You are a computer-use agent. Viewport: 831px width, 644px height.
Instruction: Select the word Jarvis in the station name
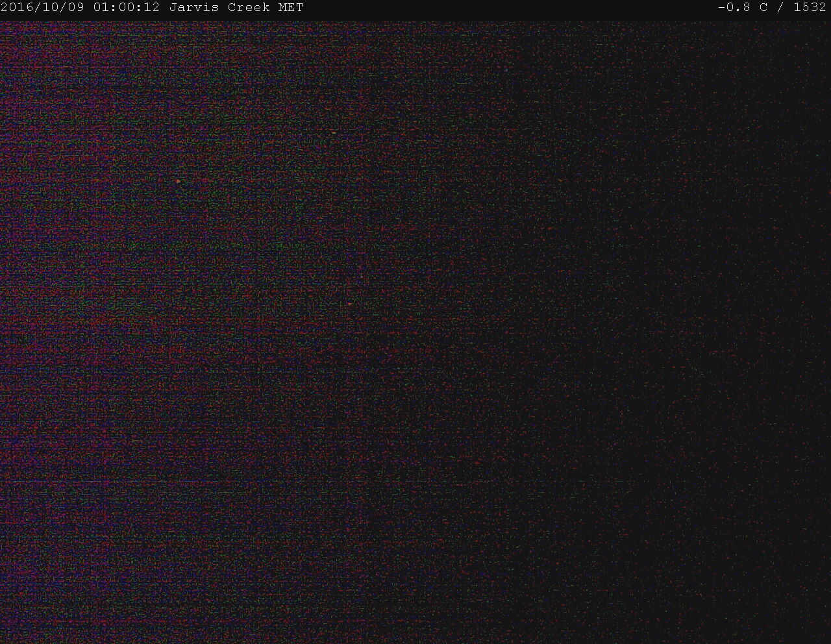[x=194, y=8]
